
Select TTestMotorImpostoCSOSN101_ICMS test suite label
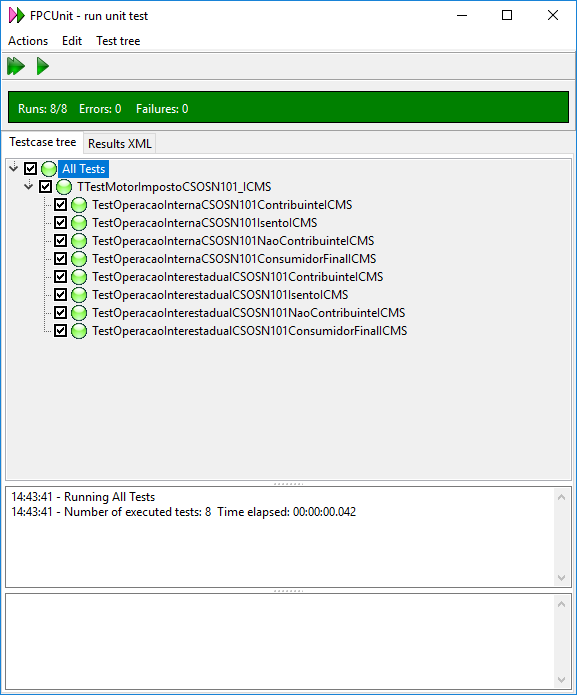tap(174, 187)
